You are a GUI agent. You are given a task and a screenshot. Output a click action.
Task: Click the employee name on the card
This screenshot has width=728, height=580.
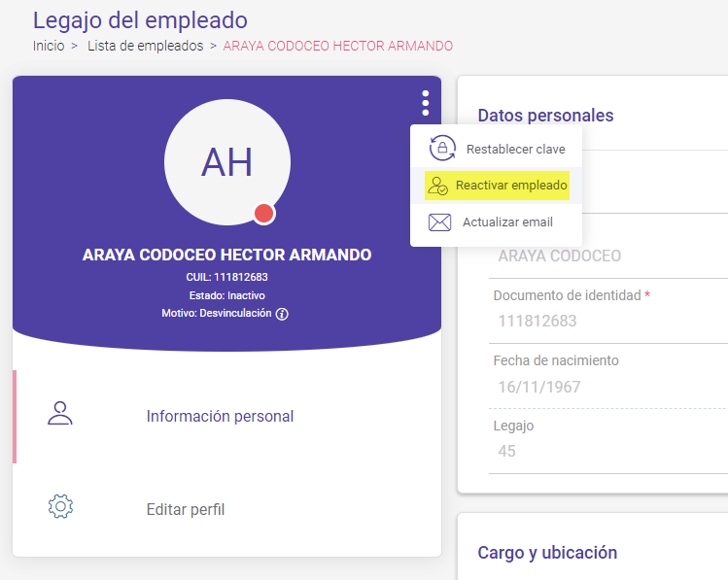point(227,255)
